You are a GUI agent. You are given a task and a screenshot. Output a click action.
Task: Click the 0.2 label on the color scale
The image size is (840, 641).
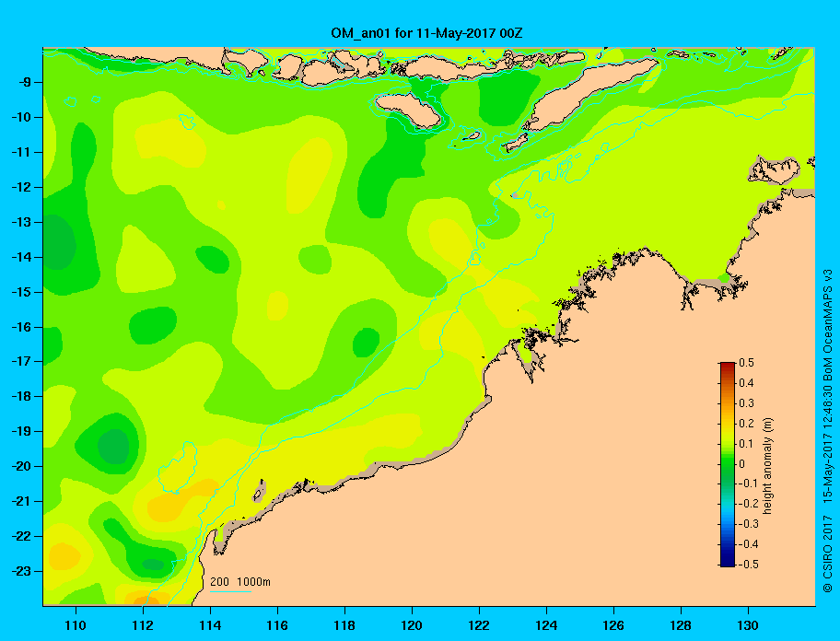click(746, 424)
